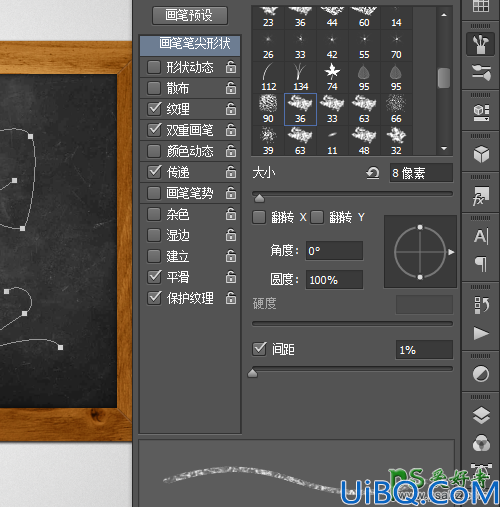Enable the 杂色 checkbox
500x507 pixels.
(x=154, y=214)
